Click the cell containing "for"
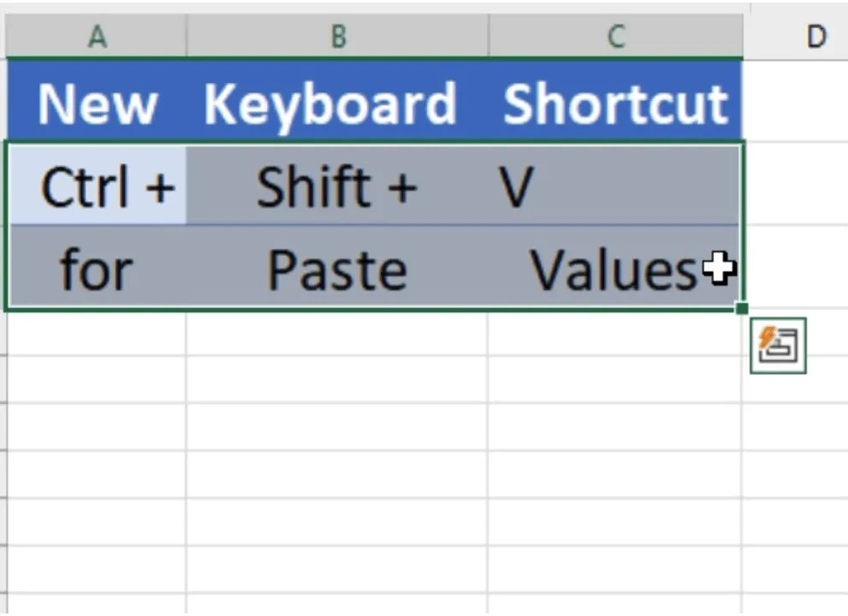Screen dimensions: 848x616 point(97,267)
